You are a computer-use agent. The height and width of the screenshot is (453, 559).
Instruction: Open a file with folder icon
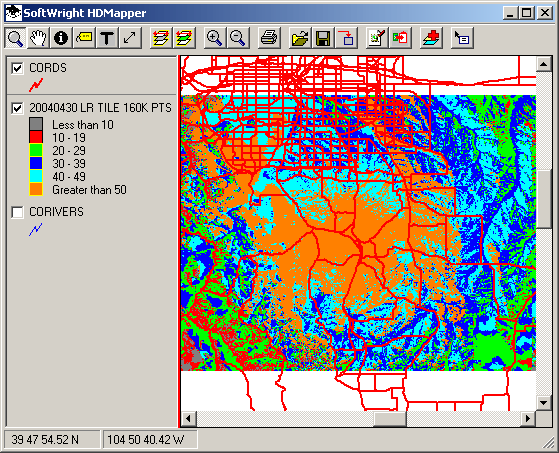coord(299,38)
